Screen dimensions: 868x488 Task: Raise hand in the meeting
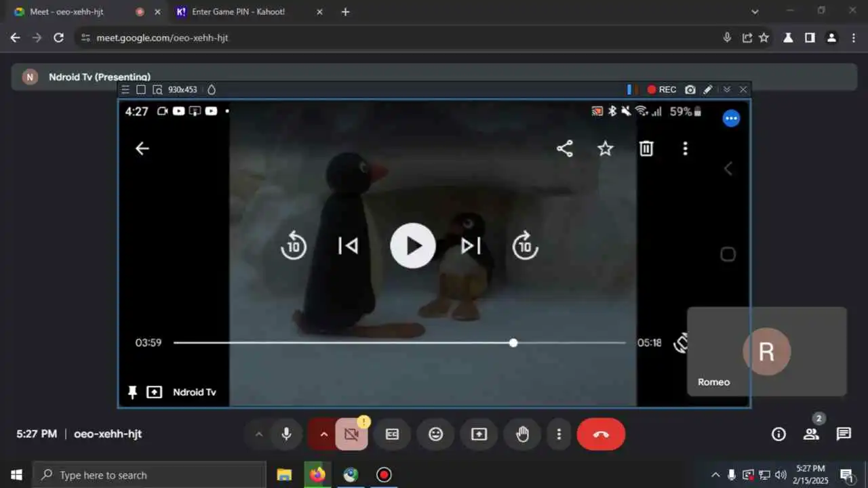pyautogui.click(x=522, y=434)
